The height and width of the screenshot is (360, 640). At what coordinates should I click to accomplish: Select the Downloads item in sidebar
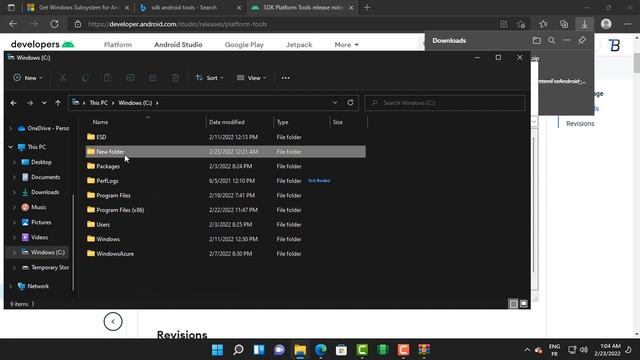click(x=45, y=192)
